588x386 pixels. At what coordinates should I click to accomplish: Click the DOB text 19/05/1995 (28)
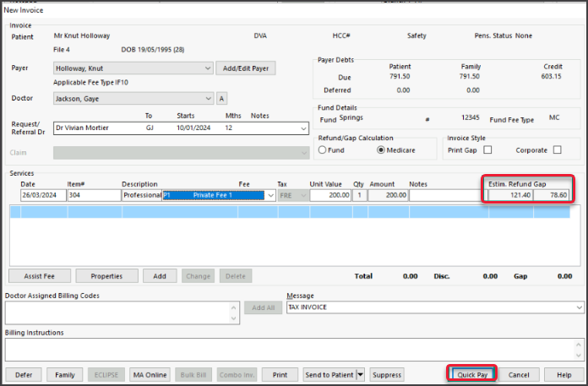pos(153,50)
